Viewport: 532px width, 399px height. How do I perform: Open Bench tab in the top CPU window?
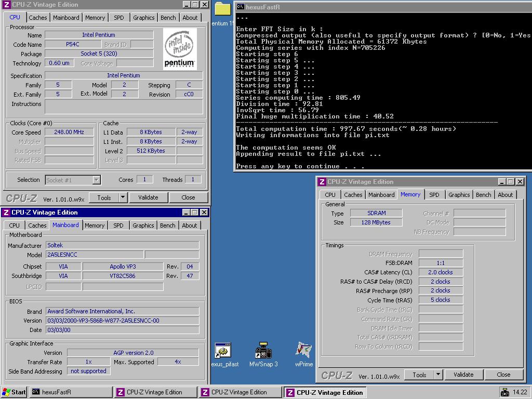click(168, 18)
